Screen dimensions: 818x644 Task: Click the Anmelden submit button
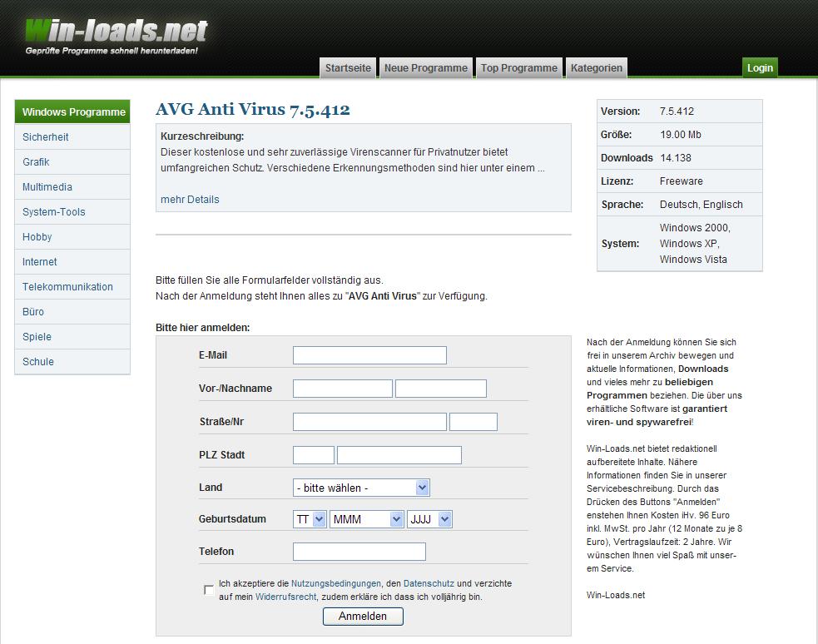pos(363,617)
